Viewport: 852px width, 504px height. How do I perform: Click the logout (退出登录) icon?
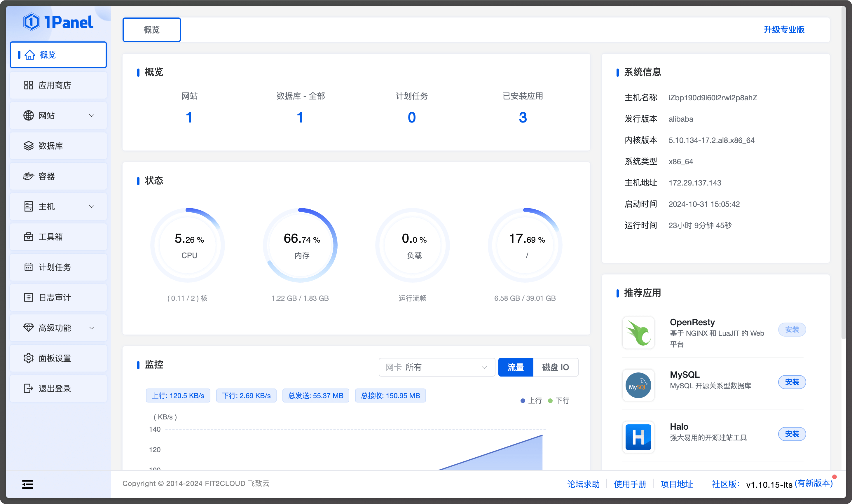29,388
